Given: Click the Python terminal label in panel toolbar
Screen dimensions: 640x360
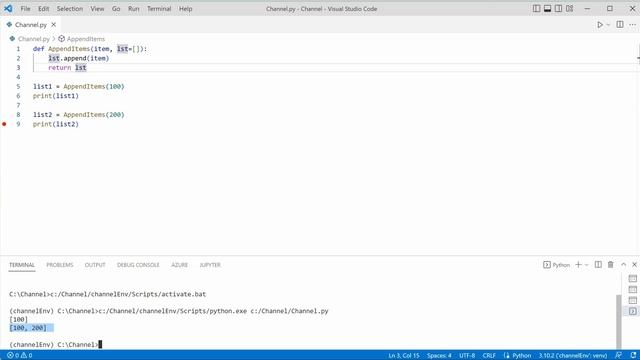Looking at the screenshot, I should (556, 265).
